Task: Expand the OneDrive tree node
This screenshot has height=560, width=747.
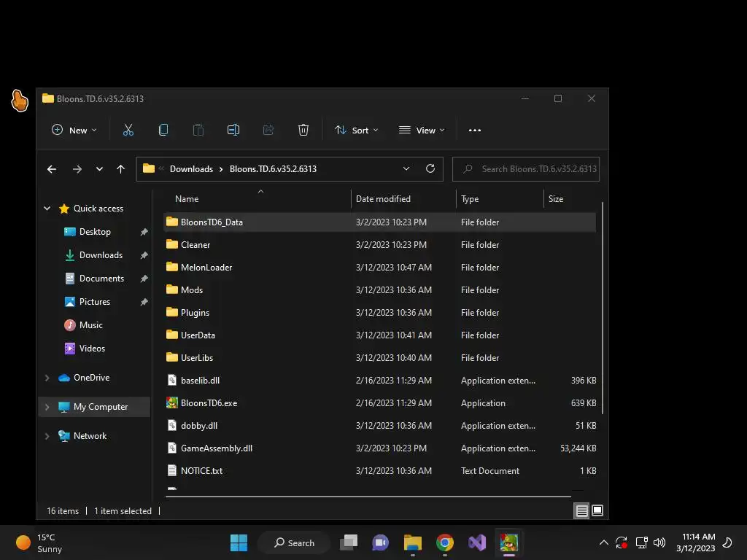Action: point(47,378)
